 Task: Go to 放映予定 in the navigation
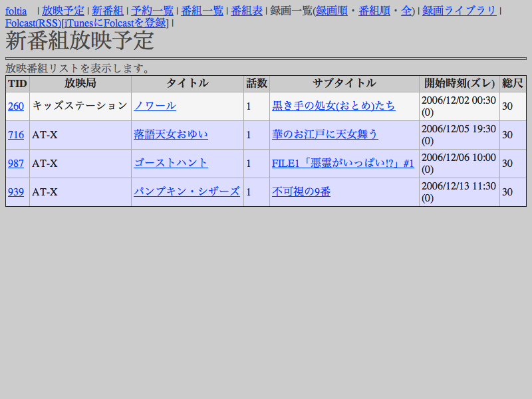point(63,11)
